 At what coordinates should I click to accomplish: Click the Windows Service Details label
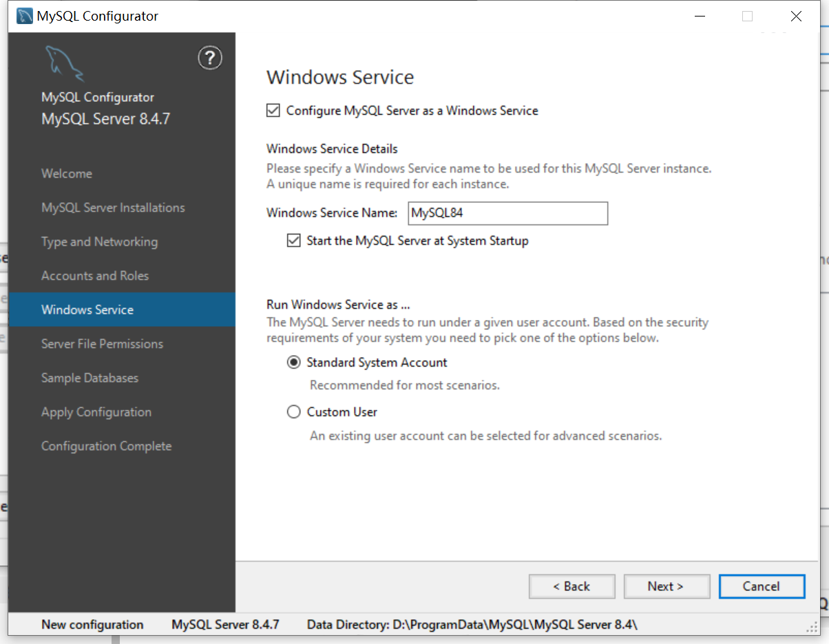332,149
